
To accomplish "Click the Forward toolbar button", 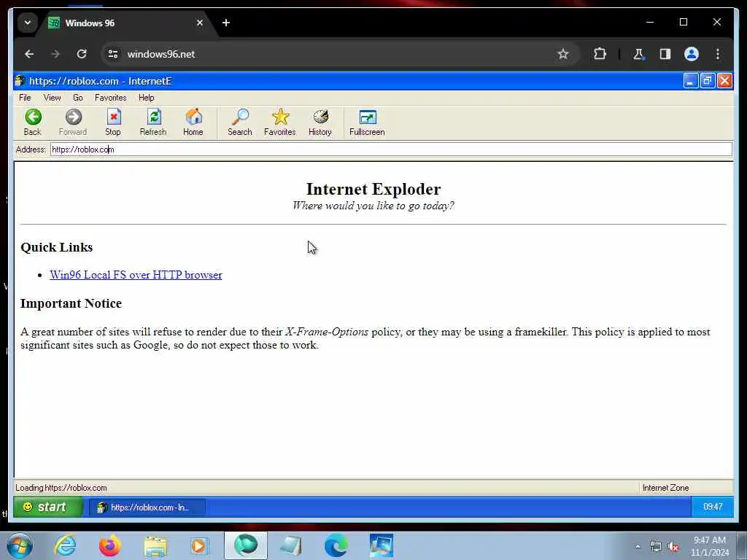I will tap(73, 122).
